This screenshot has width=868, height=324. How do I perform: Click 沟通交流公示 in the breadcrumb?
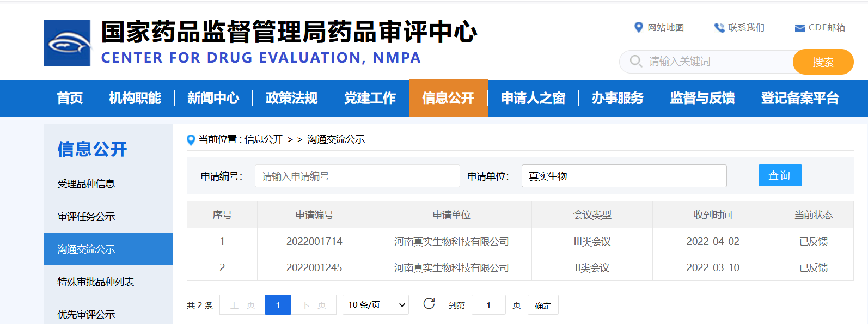point(336,139)
